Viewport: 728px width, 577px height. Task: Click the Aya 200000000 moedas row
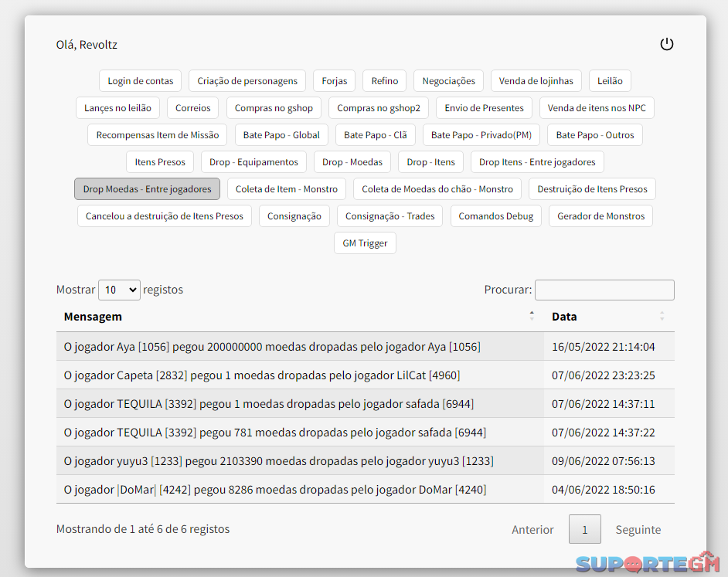(272, 347)
